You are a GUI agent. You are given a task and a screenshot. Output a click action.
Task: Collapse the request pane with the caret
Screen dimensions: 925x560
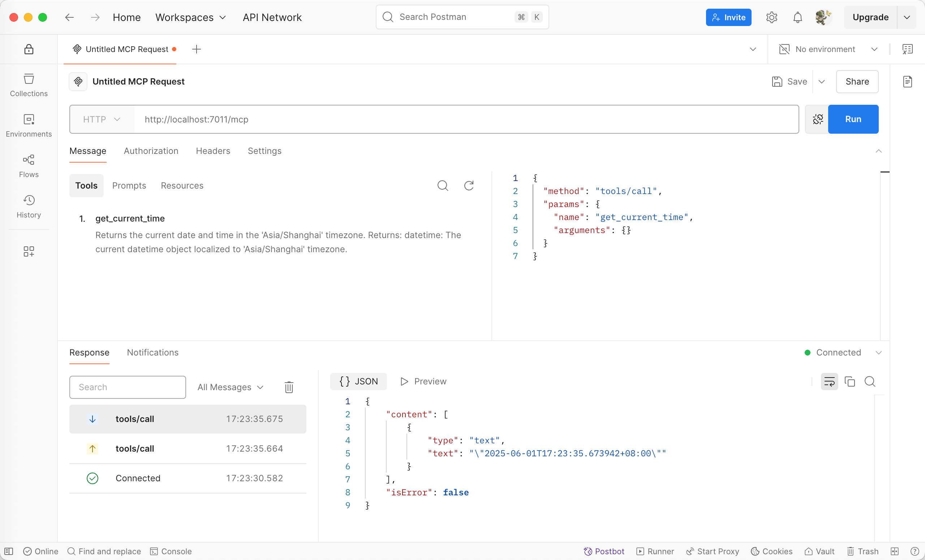[878, 151]
